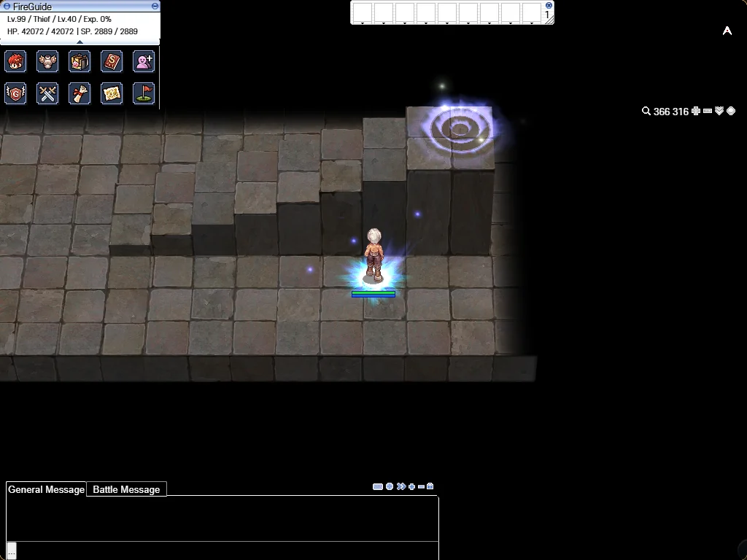747x560 pixels.
Task: Click the "Lv.99 / Thief / Lv.40 / Exp. 0%" line
Action: (x=59, y=19)
